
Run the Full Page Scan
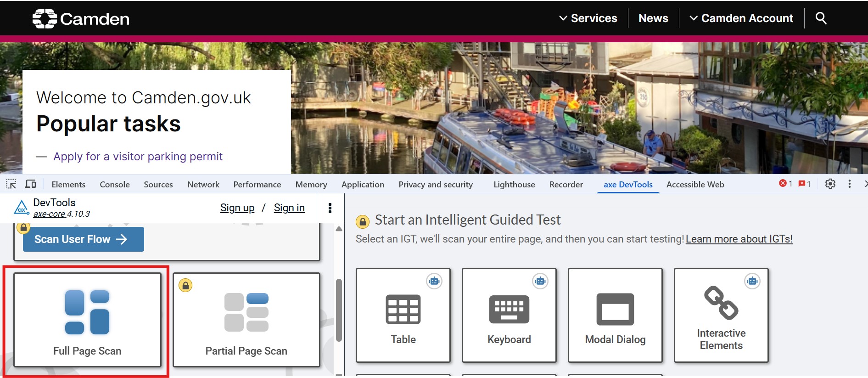pos(87,320)
